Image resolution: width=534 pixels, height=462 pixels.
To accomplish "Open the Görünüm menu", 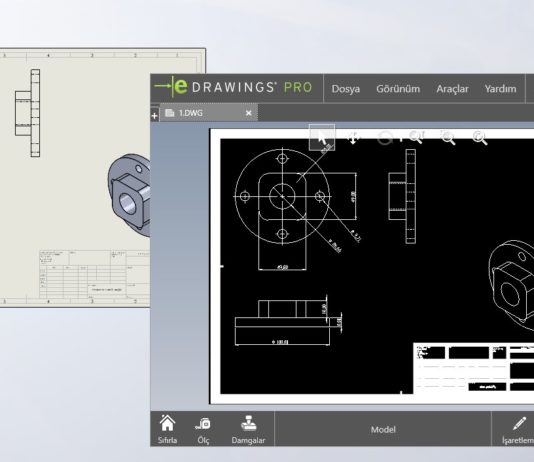I will 398,89.
